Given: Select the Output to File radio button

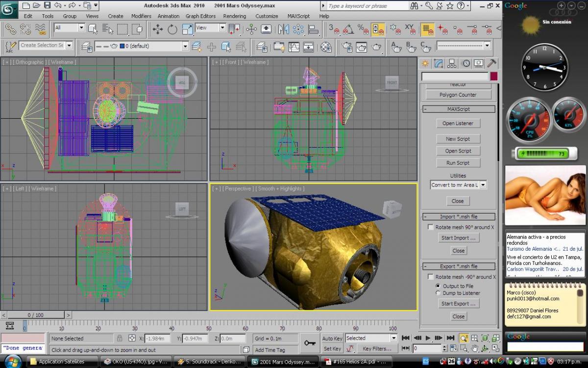Looking at the screenshot, I should pyautogui.click(x=438, y=286).
